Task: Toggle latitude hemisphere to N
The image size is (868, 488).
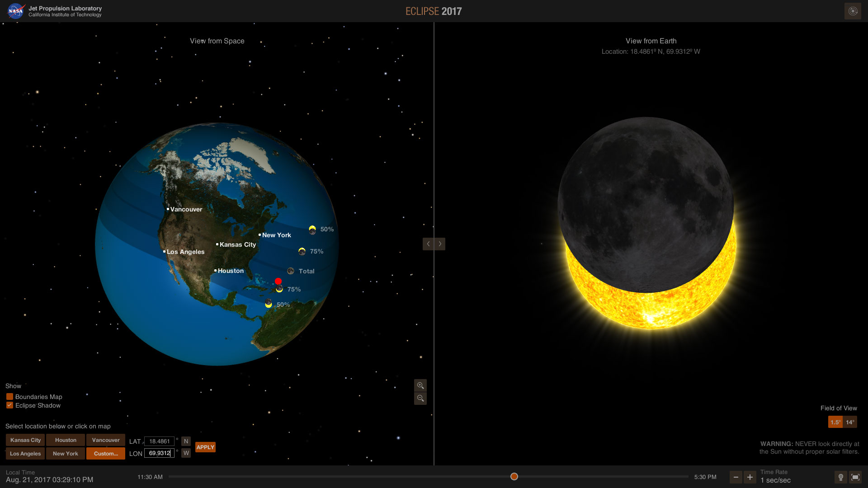Action: (x=186, y=441)
